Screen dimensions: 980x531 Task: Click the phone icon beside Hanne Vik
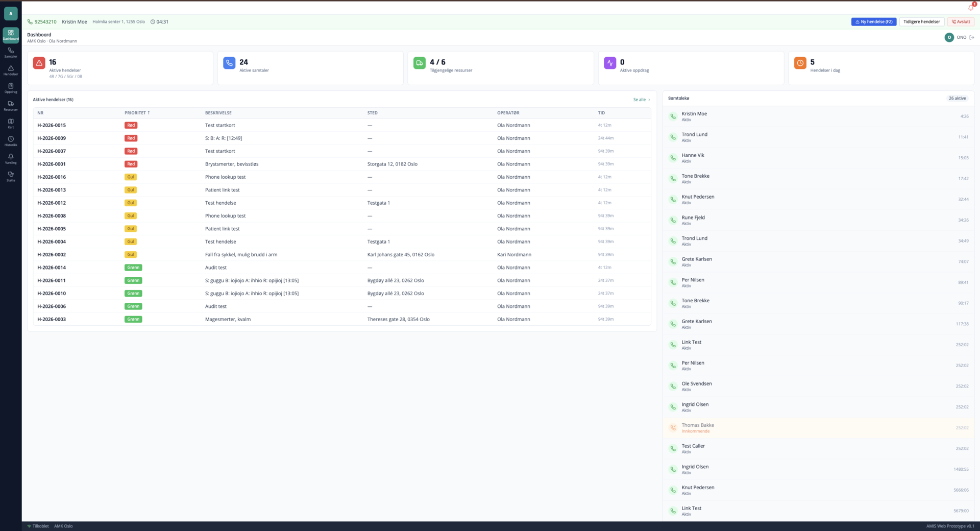pos(673,158)
